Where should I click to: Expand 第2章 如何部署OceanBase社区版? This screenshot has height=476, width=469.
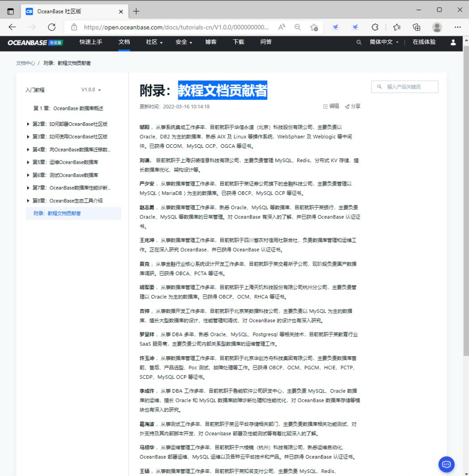67,124
